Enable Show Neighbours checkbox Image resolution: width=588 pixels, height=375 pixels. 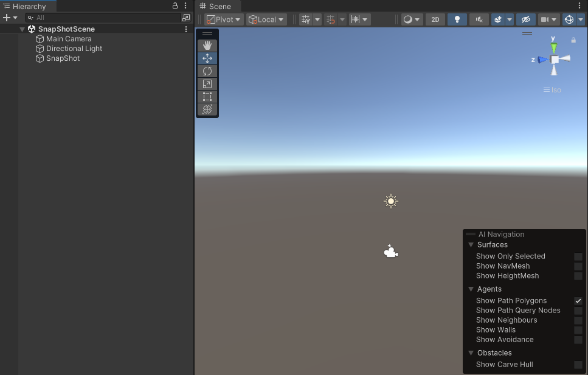pyautogui.click(x=578, y=320)
